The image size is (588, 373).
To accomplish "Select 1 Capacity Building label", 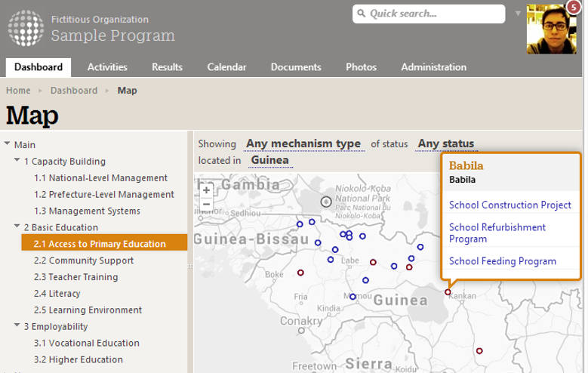I will (65, 162).
